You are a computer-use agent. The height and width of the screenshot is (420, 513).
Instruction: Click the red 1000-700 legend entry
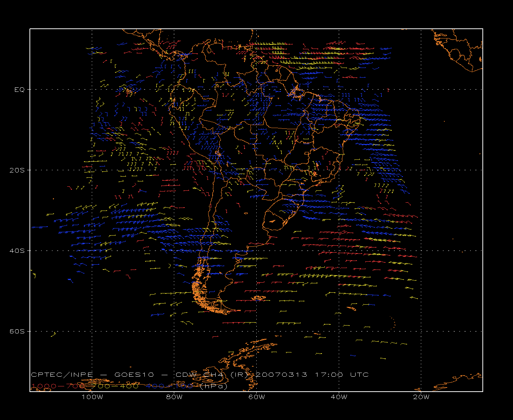57,386
